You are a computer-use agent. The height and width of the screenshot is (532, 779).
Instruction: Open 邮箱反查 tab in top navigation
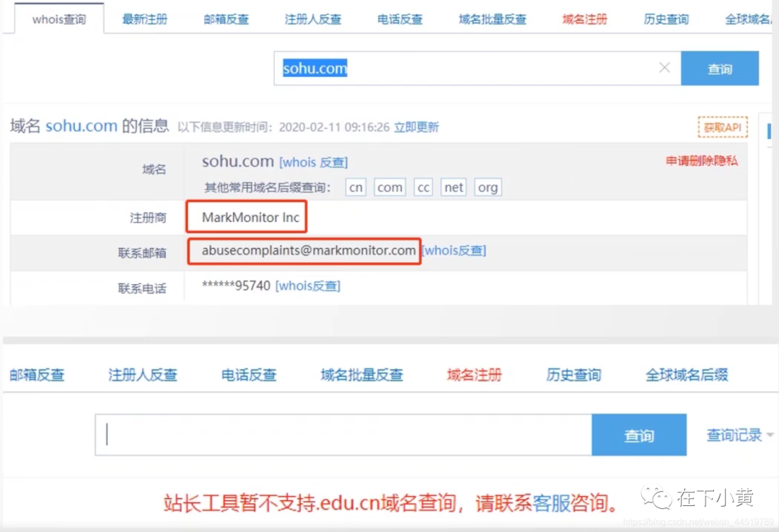(x=226, y=19)
